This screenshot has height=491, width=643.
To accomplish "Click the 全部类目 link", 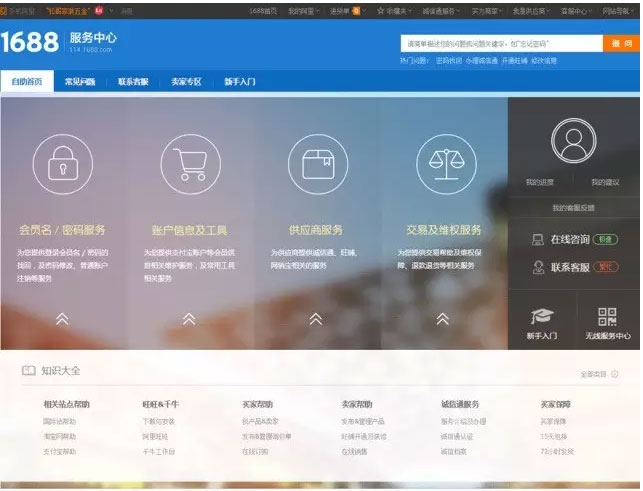I will [593, 374].
